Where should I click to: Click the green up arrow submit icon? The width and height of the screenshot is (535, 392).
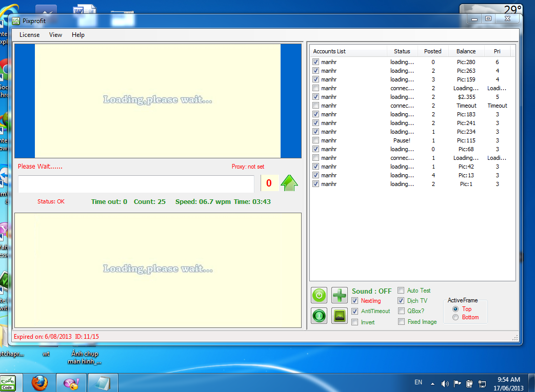click(x=289, y=183)
